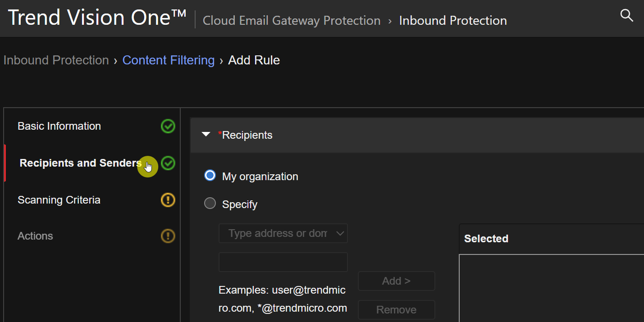Click the search magnifier icon
This screenshot has width=644, height=322.
[626, 16]
